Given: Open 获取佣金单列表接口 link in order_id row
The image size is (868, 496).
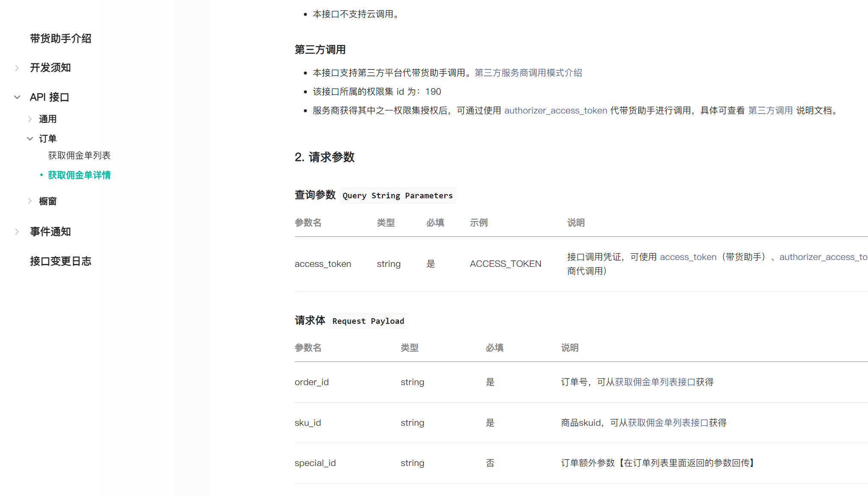Looking at the screenshot, I should 655,382.
